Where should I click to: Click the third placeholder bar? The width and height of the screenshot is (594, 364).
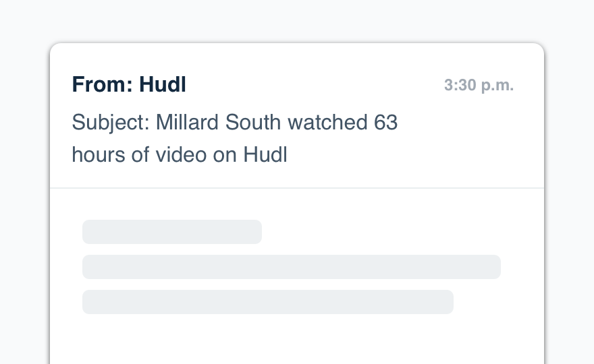click(x=267, y=302)
